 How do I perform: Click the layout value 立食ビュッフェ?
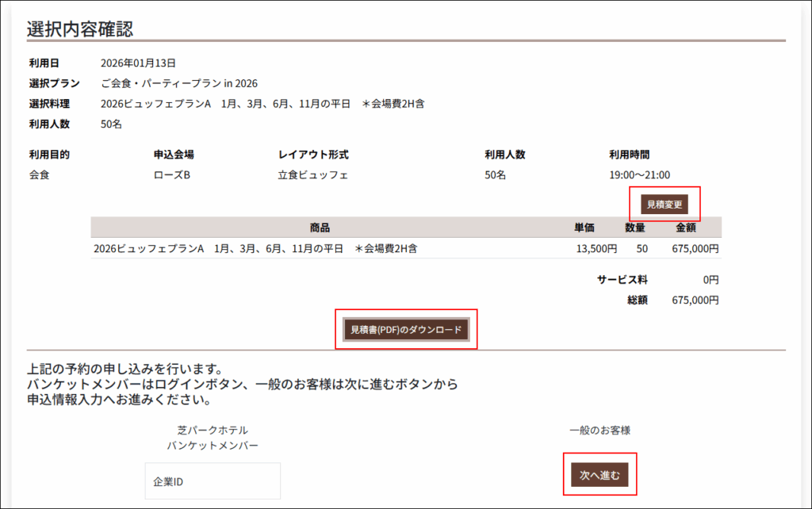pos(313,175)
